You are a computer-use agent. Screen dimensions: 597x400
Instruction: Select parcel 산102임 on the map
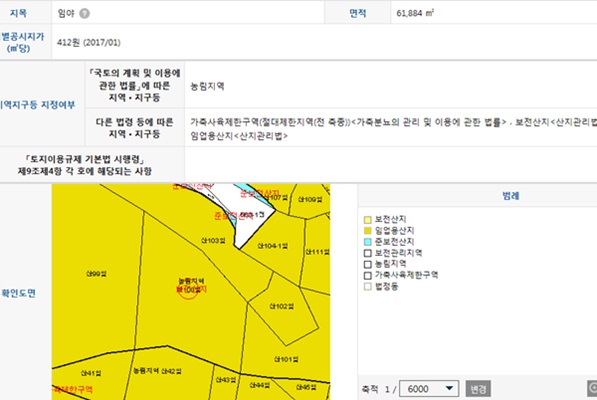[x=282, y=306]
